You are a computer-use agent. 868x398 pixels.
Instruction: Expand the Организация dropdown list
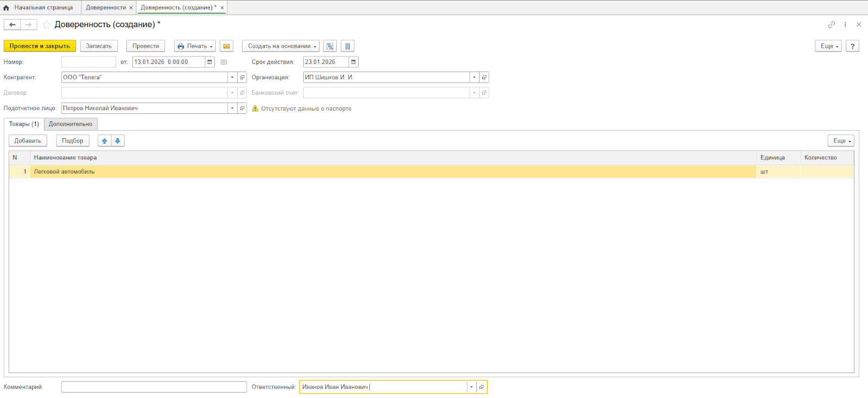click(x=474, y=78)
